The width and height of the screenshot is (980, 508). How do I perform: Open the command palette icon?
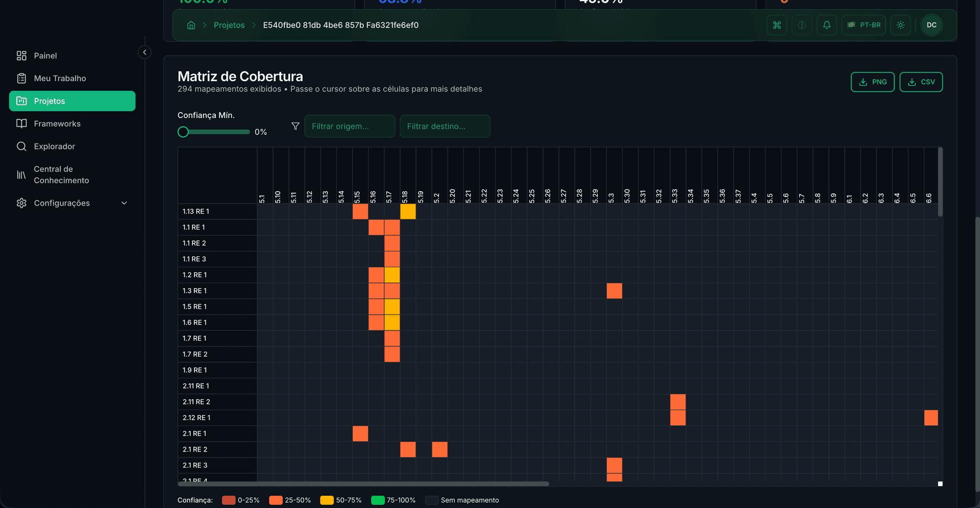776,25
